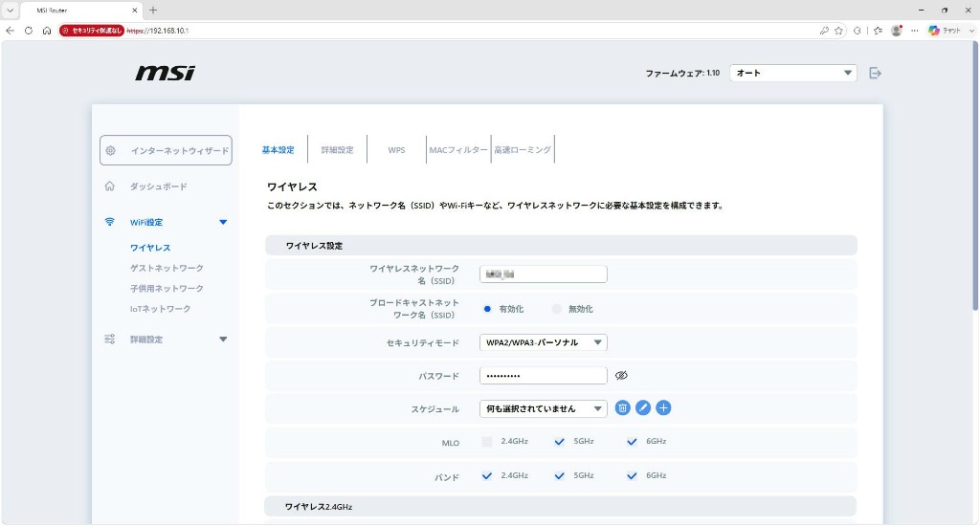
Task: Open the browser favorites list icon
Action: tap(879, 31)
